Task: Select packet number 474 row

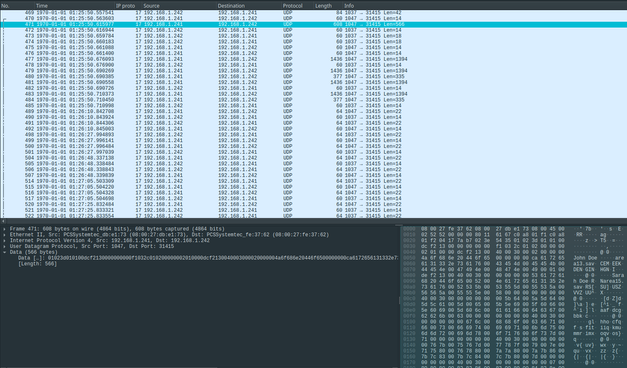Action: point(314,42)
